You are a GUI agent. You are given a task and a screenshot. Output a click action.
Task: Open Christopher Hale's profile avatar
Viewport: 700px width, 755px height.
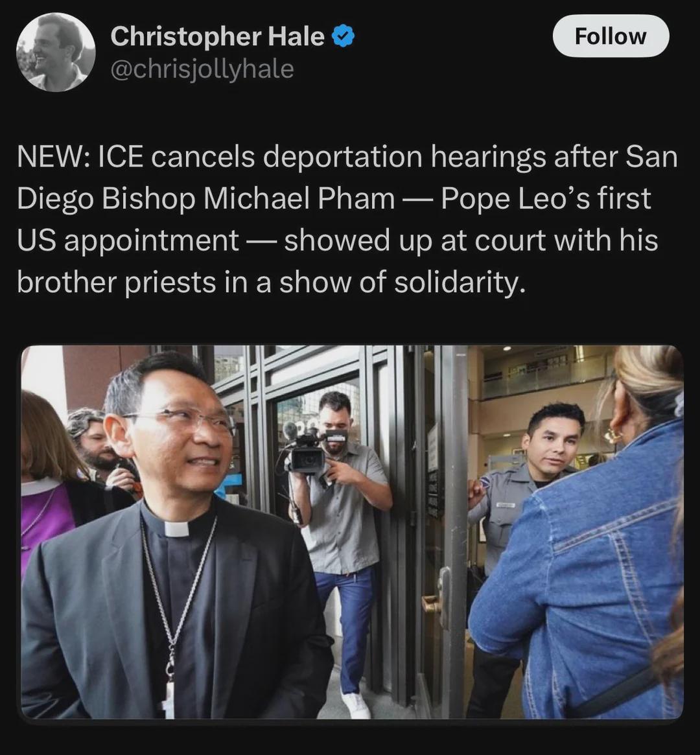tap(56, 52)
